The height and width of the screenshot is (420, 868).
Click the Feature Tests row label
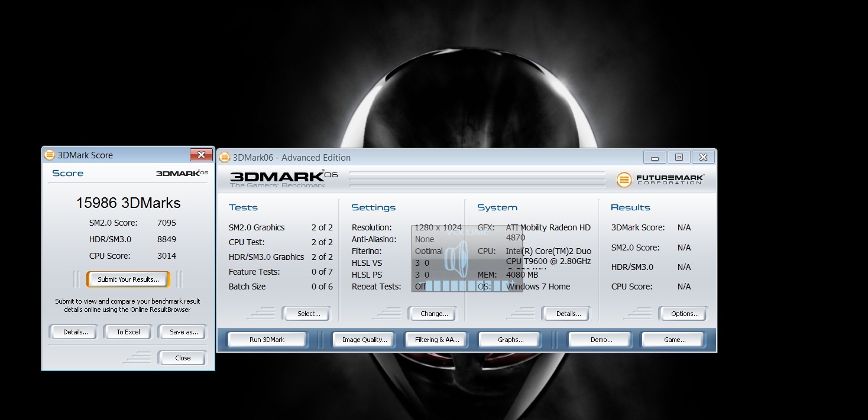click(x=254, y=272)
